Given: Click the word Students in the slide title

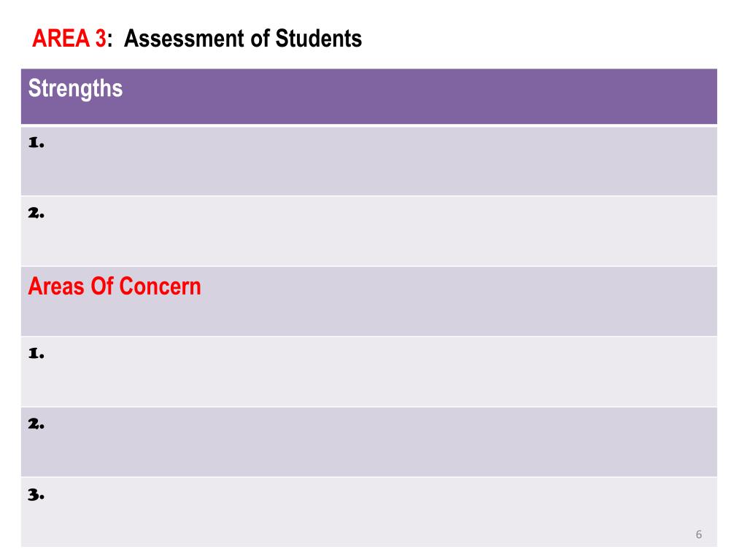Looking at the screenshot, I should 319,39.
